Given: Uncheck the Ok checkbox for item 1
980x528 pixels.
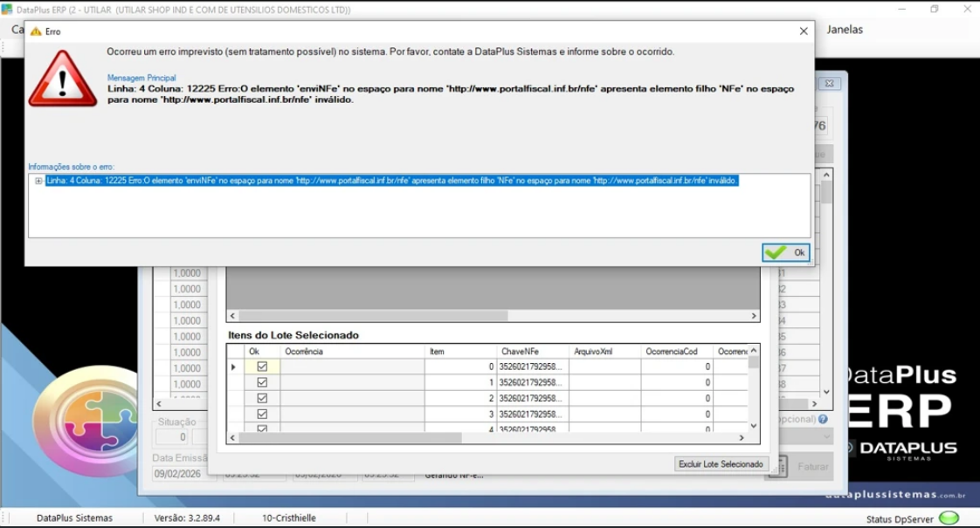Looking at the screenshot, I should point(262,382).
